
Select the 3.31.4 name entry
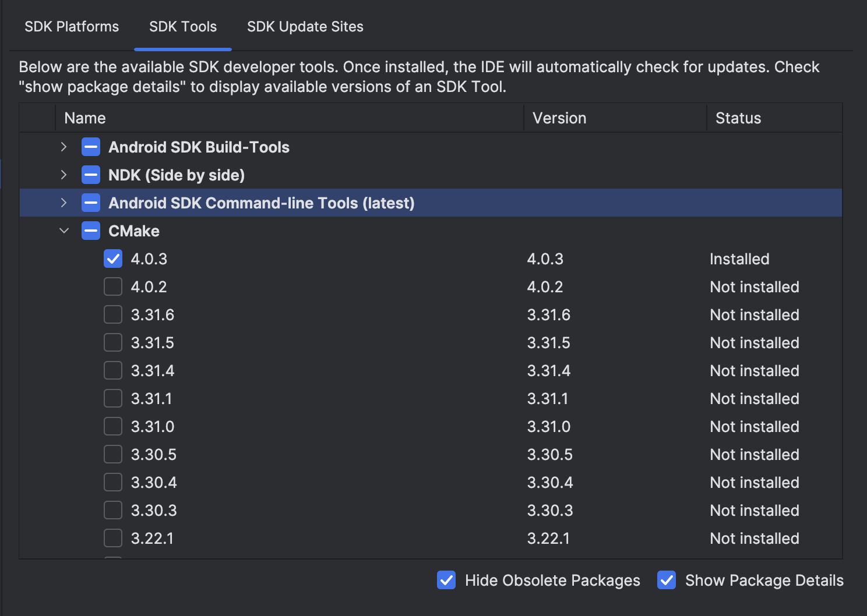click(153, 371)
